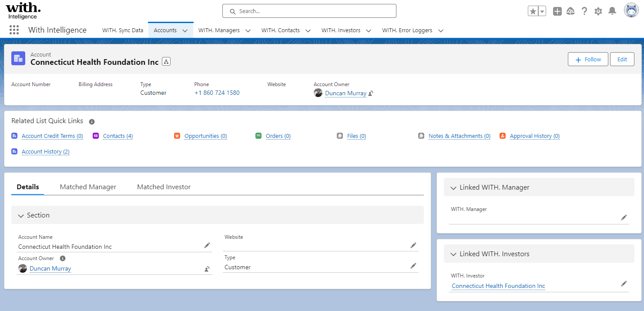Screen dimensions: 644x311
Task: Open the setup gear icon
Action: point(598,11)
